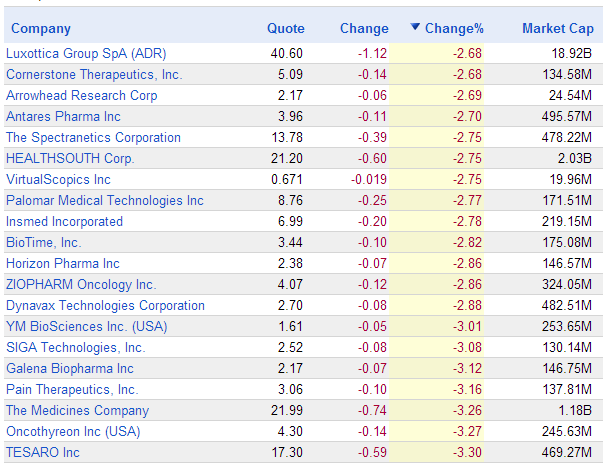Open ZIOPHARM Oncology Inc. link

(81, 285)
